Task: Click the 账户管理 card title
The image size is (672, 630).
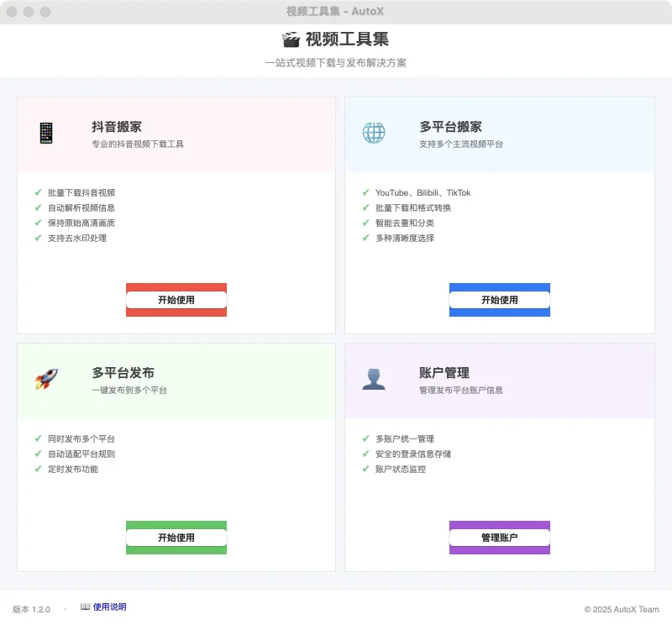Action: point(444,373)
